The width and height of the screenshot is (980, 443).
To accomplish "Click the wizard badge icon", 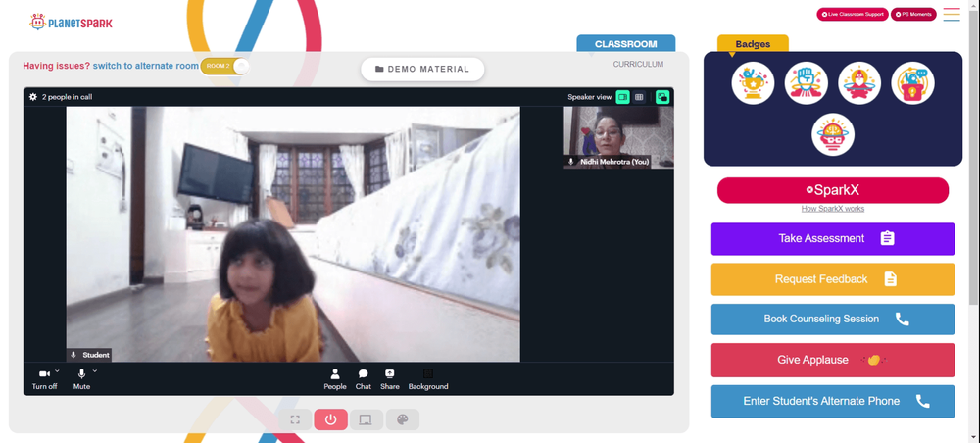I will click(859, 83).
